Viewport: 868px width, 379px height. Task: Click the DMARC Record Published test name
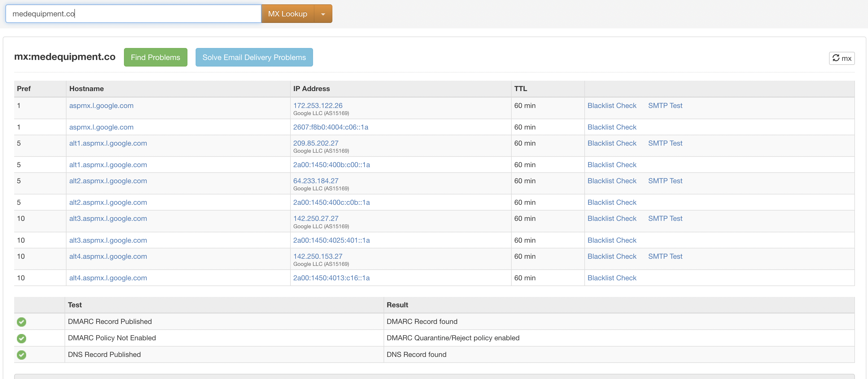(110, 322)
